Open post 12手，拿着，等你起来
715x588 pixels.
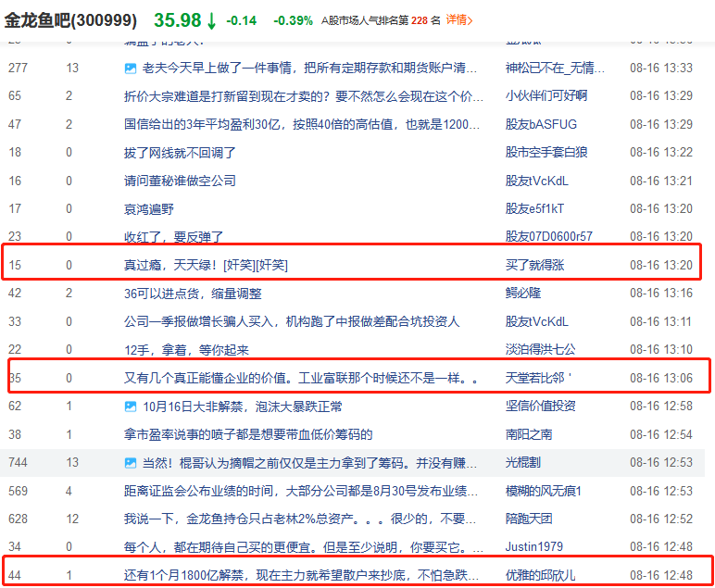pyautogui.click(x=186, y=350)
